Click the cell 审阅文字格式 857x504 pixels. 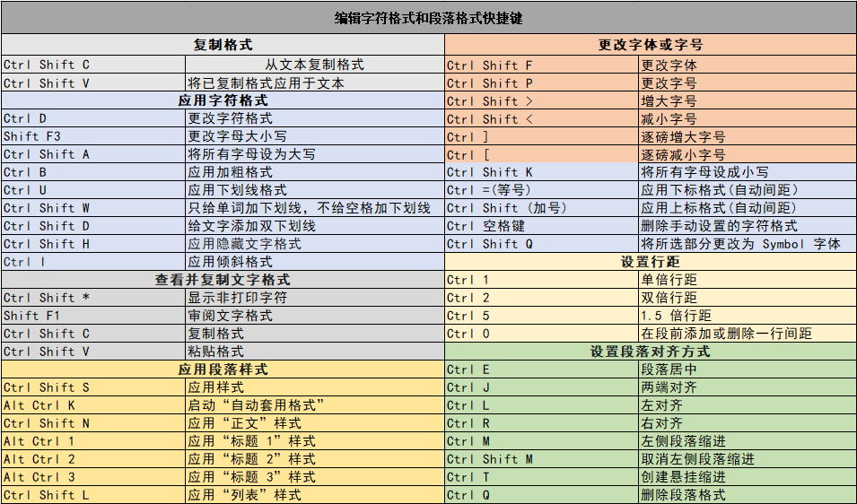coord(315,316)
